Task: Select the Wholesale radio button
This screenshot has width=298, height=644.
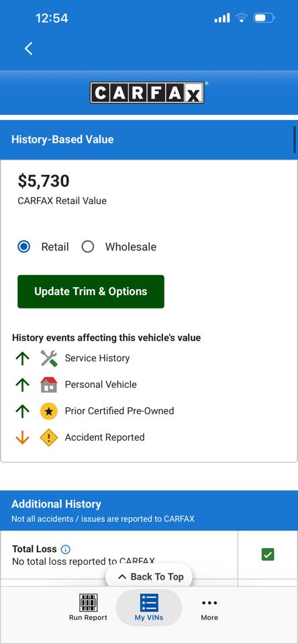Action: [87, 247]
